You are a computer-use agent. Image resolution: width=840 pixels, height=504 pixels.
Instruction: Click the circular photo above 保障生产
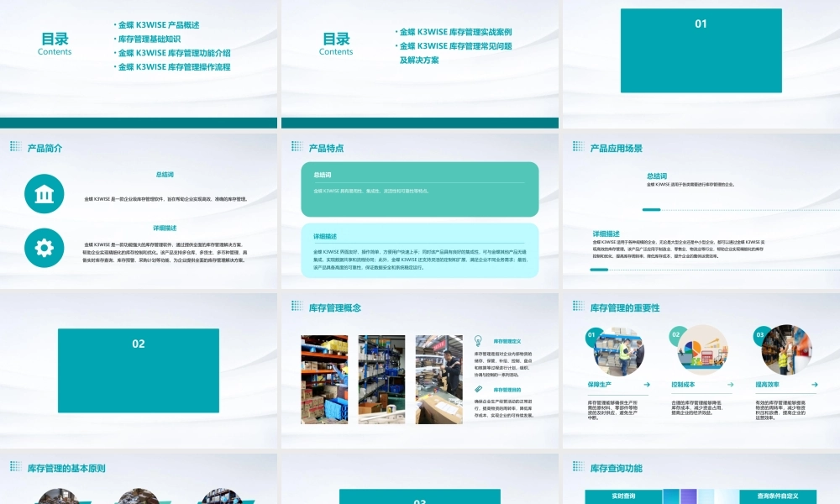pyautogui.click(x=619, y=351)
